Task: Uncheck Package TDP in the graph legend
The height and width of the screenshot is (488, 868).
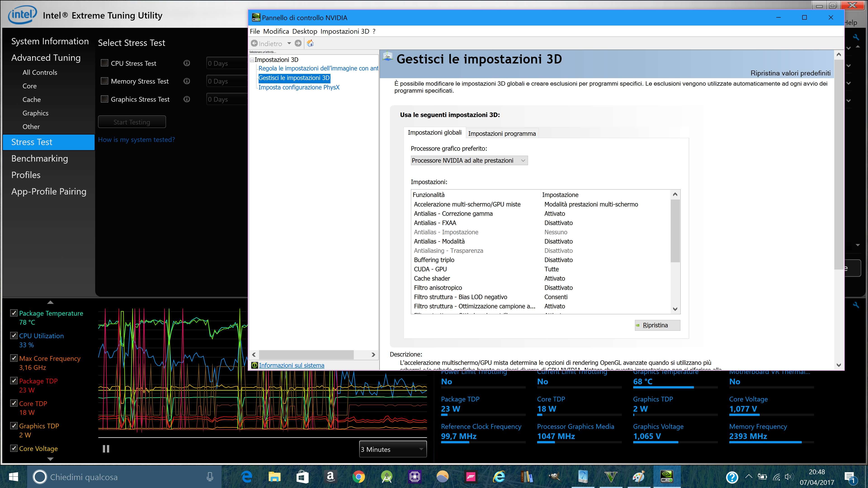Action: point(14,380)
